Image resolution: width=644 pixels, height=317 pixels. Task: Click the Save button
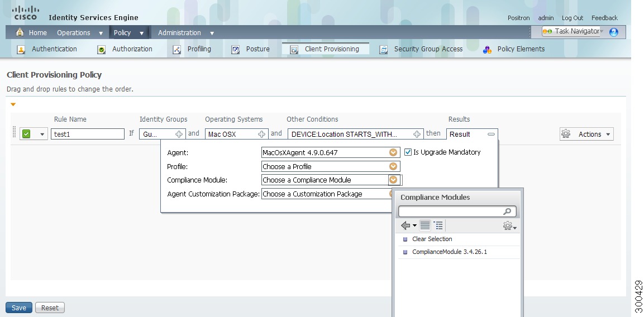tap(19, 308)
